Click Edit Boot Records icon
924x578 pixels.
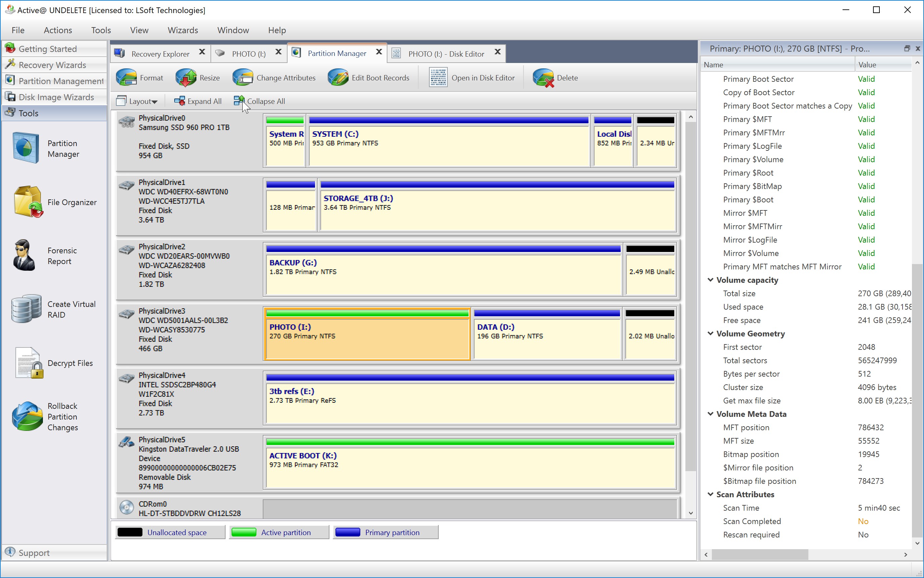coord(338,78)
